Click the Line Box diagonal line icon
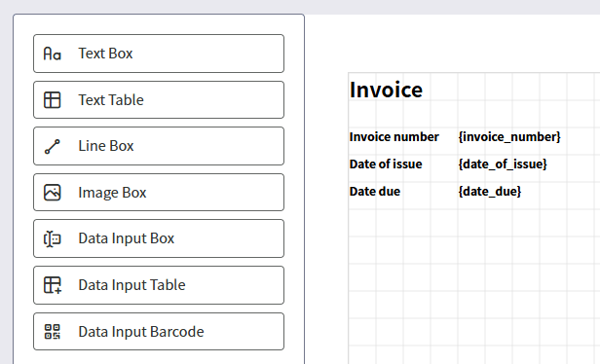Screen dimensions: 600x364 click(x=52, y=146)
